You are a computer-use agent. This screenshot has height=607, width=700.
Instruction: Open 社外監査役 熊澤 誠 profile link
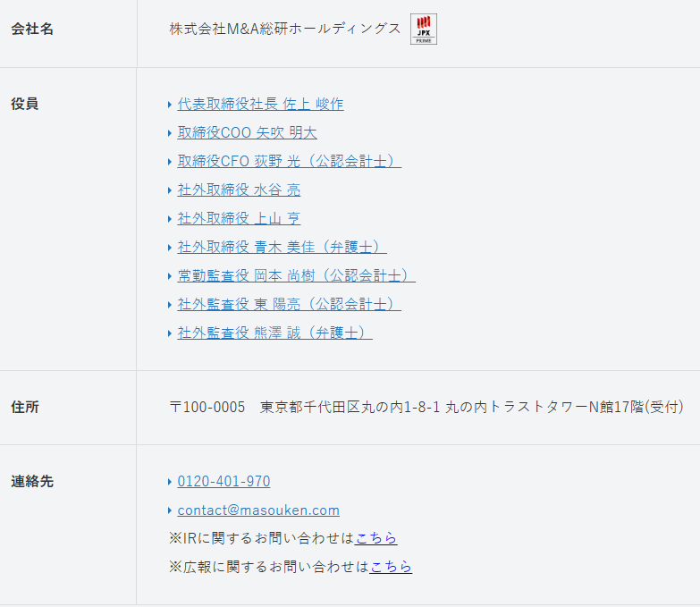(x=275, y=333)
